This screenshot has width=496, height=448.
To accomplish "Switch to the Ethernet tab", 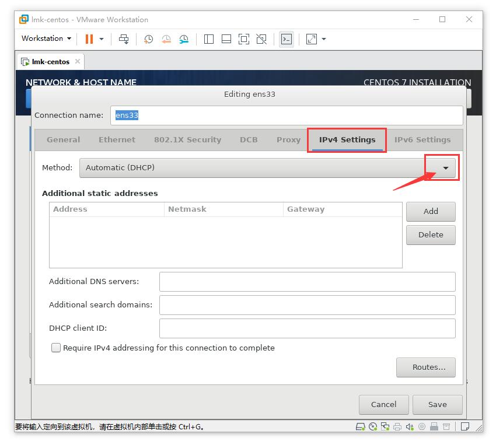I will point(117,139).
